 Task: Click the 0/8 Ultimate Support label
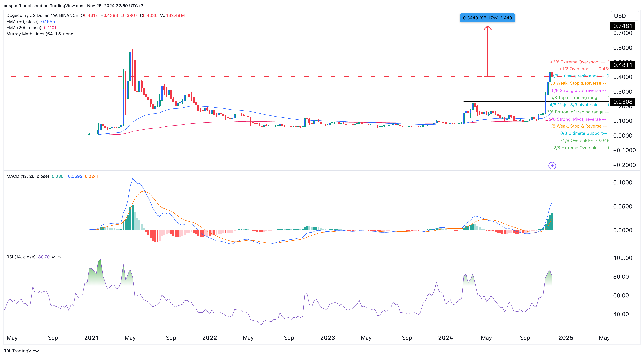tap(583, 133)
